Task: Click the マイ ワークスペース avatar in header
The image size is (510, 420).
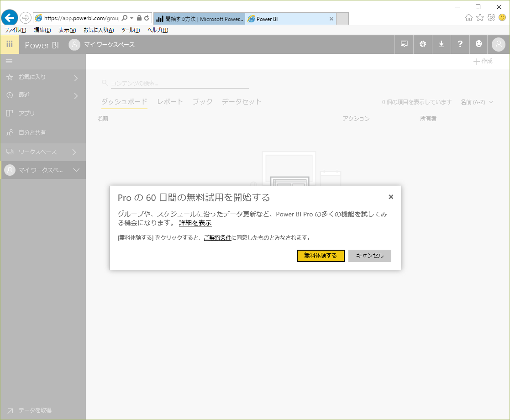Action: 74,45
